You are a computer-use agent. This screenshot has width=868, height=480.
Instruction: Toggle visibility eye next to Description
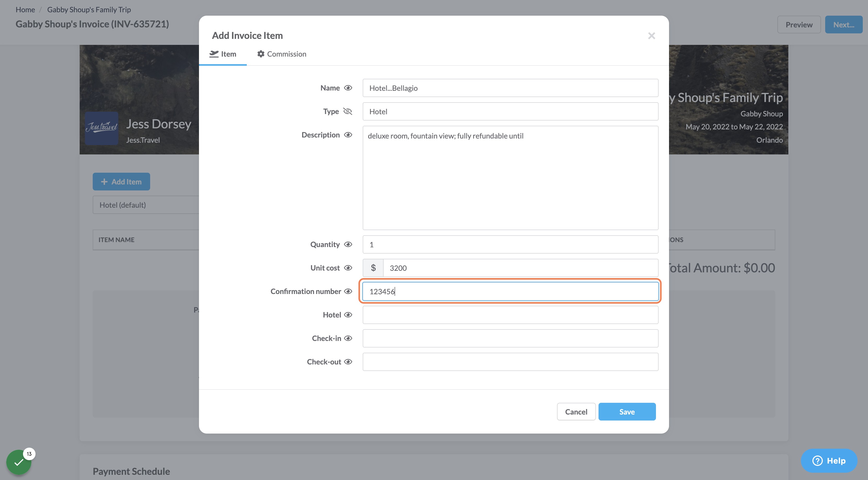coord(348,135)
